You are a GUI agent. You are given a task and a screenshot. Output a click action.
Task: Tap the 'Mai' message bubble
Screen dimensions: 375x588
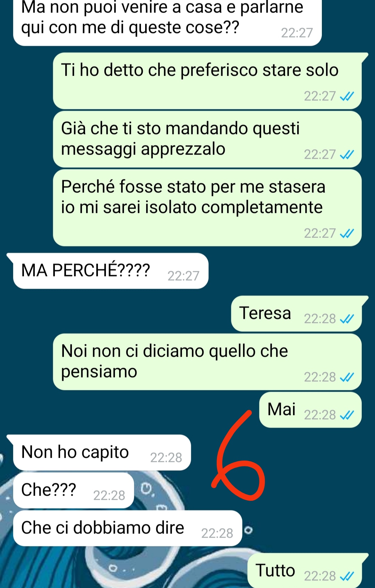[x=310, y=410]
